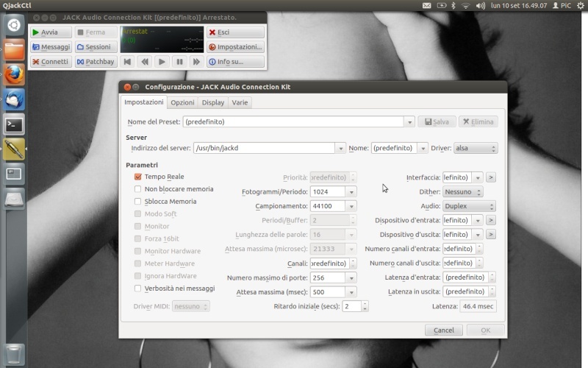Open Impostazioni settings button in main window
Screen dimensions: 588x368
[x=235, y=47]
